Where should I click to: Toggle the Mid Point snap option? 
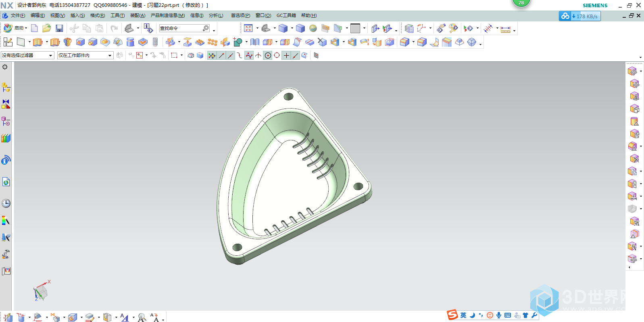pos(231,55)
